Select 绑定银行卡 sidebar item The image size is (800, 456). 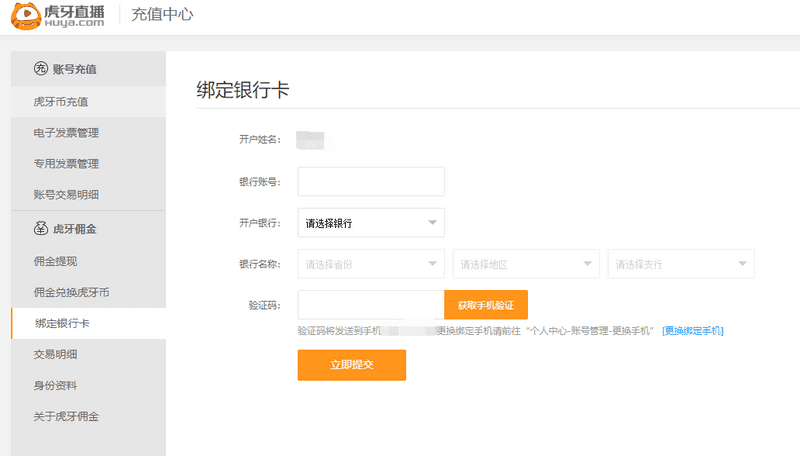tap(62, 323)
